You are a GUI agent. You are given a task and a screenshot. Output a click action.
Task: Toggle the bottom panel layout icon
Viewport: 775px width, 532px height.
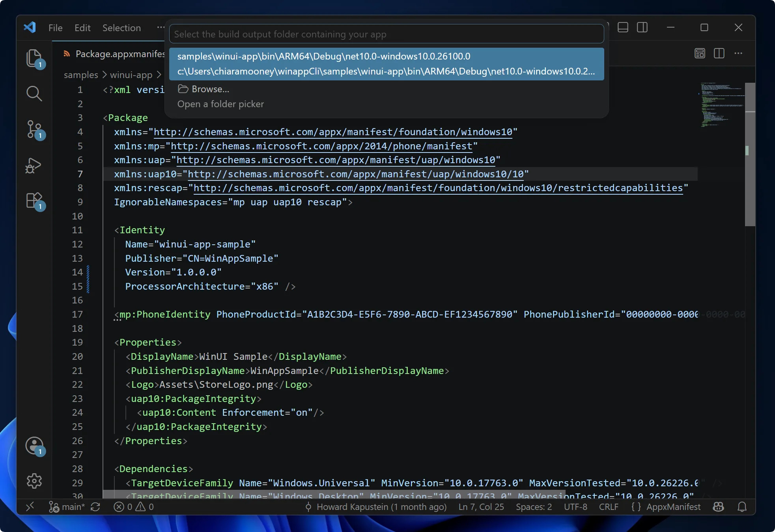(623, 28)
